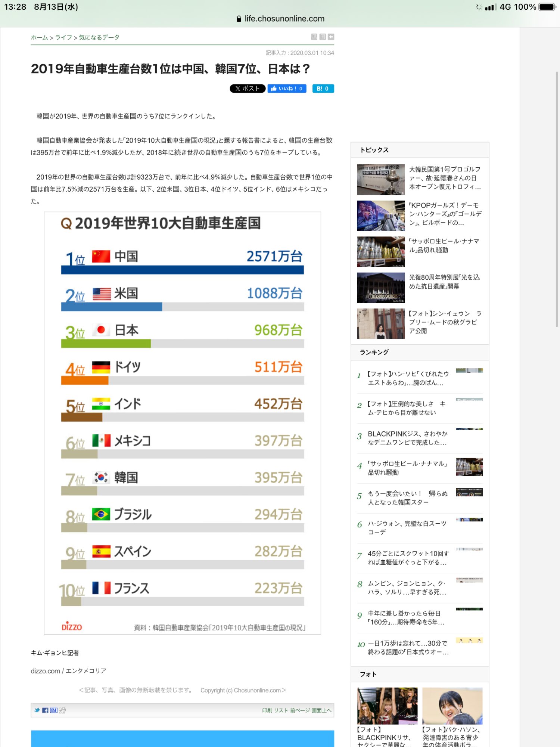Open ranking 5 もう一度会いたい article

[408, 498]
